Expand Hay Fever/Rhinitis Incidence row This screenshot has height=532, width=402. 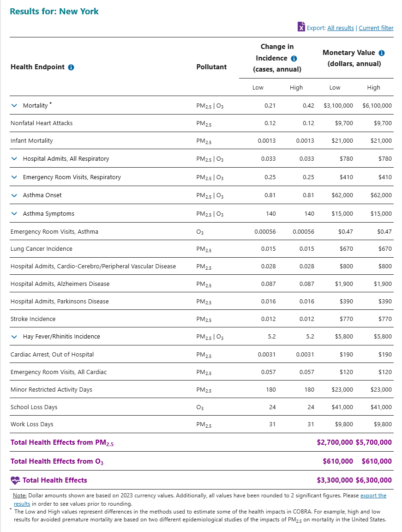point(14,337)
